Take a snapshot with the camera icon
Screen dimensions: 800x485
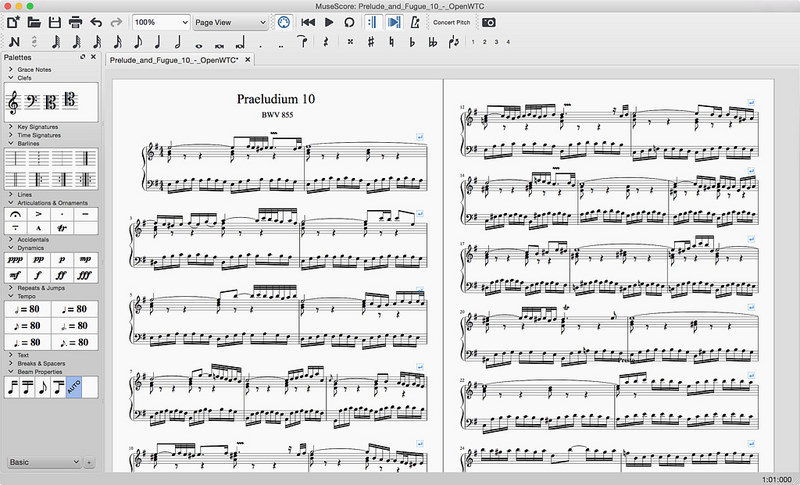click(488, 22)
